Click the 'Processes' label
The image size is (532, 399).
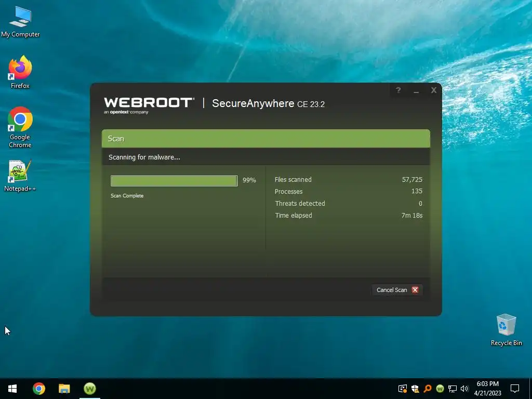(x=288, y=191)
